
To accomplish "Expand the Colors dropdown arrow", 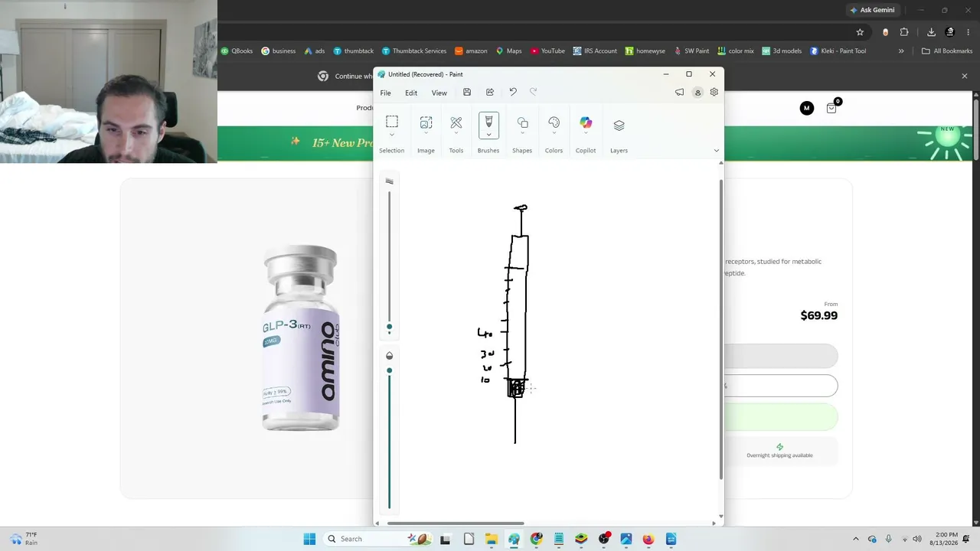I will [x=554, y=135].
